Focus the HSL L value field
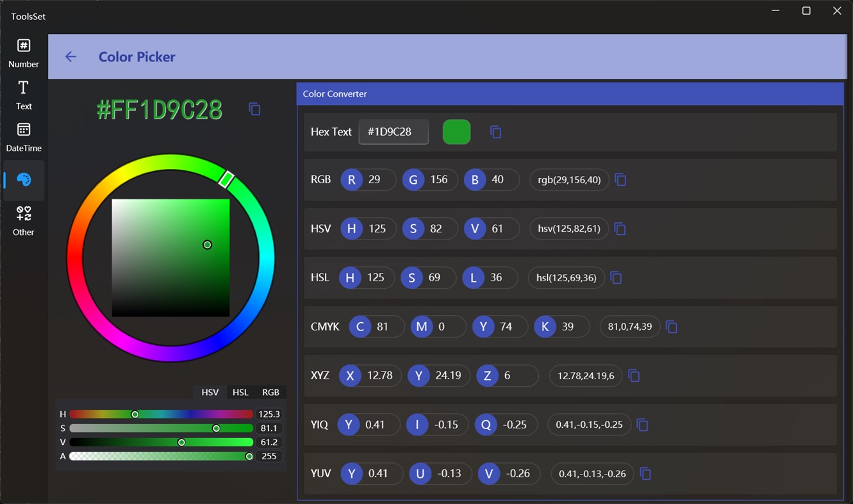The image size is (853, 504). coord(490,278)
